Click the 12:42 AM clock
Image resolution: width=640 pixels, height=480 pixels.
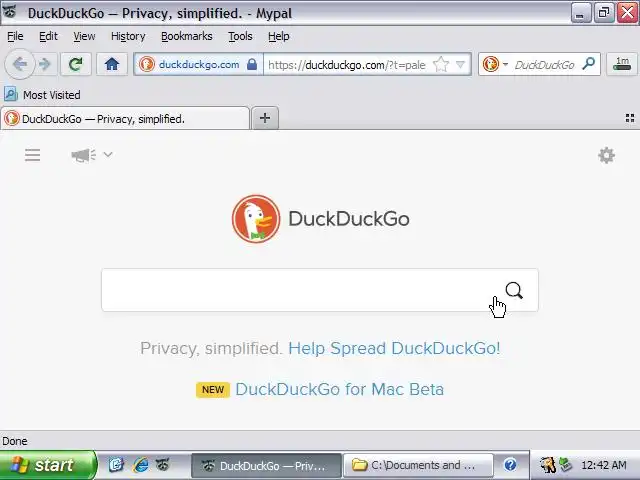(x=603, y=465)
